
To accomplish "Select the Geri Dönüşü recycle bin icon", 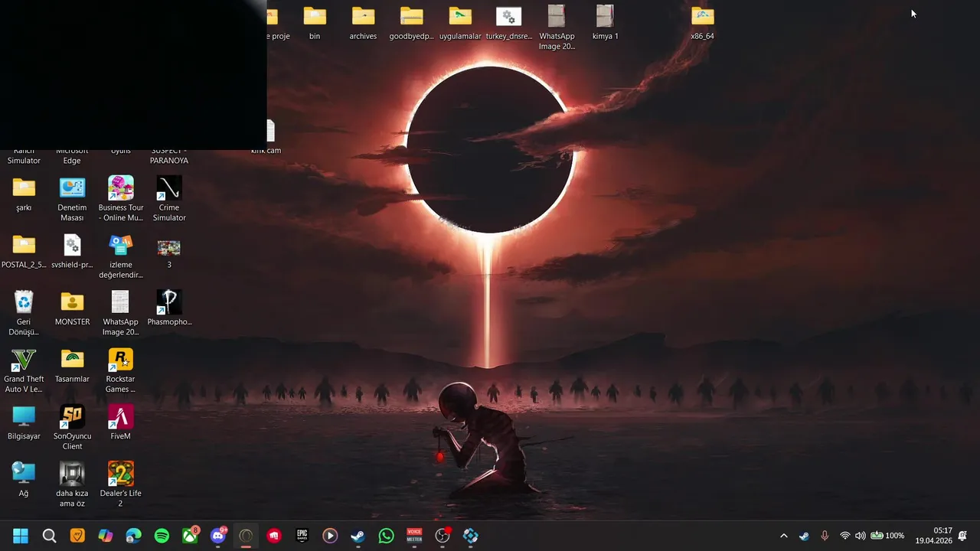I will click(24, 312).
